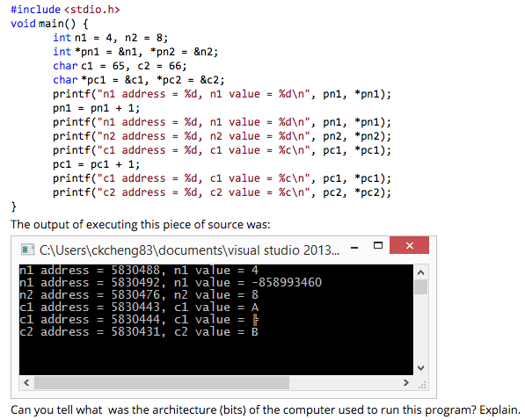
Task: Minimize the console window
Action: click(x=354, y=248)
